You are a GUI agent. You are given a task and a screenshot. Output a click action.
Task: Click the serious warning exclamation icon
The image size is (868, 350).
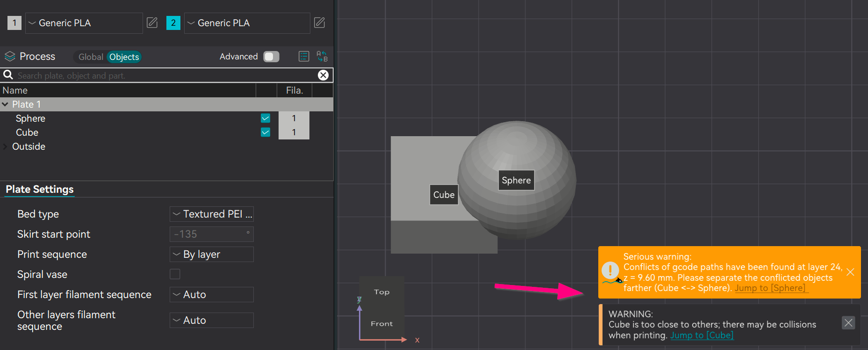pyautogui.click(x=610, y=270)
